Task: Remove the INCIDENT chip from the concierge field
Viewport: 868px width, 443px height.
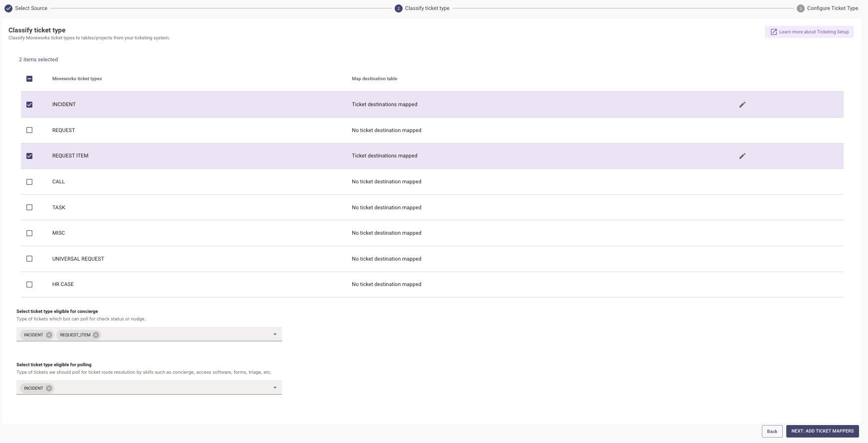Action: pyautogui.click(x=49, y=335)
